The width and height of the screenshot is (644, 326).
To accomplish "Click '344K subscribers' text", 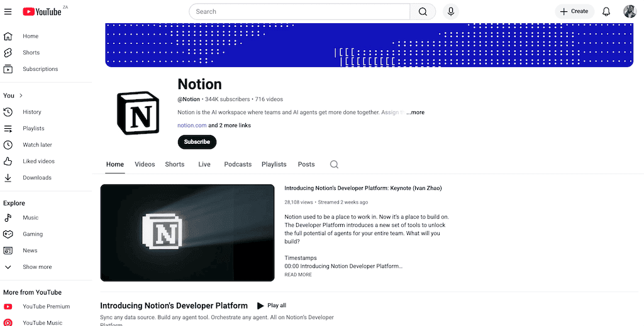I will click(x=228, y=99).
